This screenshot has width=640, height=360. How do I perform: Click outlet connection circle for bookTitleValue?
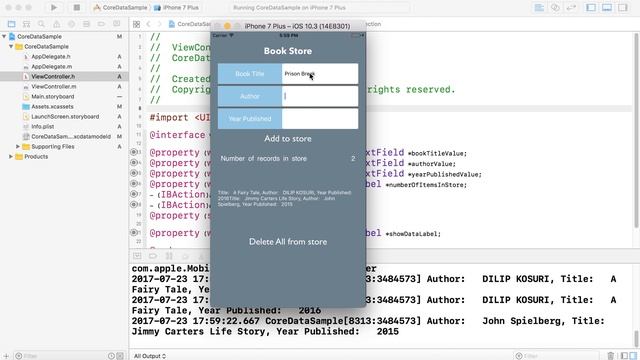click(133, 152)
